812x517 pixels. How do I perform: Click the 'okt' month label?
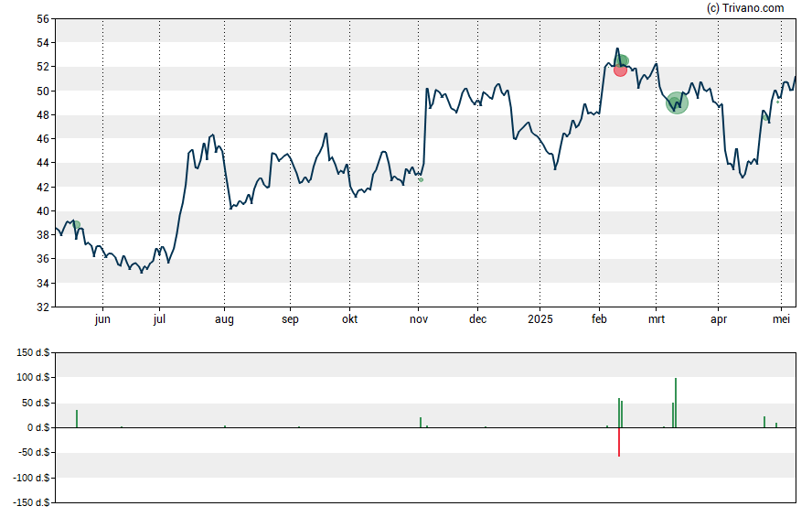[x=349, y=319]
